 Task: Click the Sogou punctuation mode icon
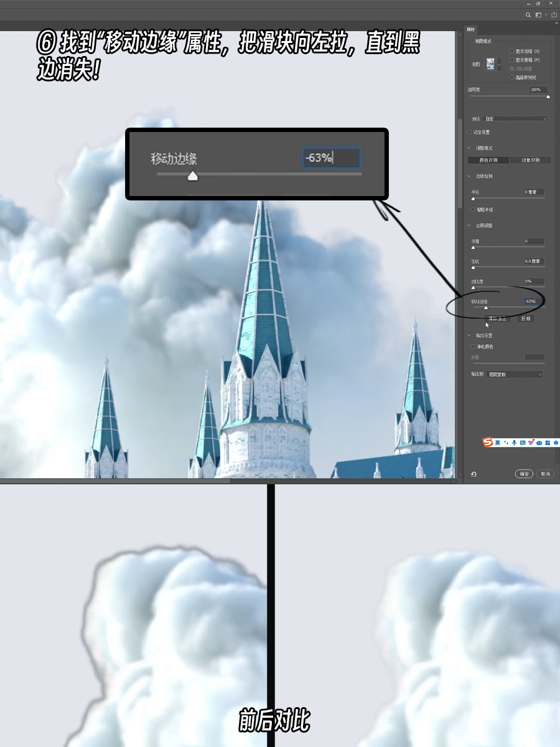(506, 443)
